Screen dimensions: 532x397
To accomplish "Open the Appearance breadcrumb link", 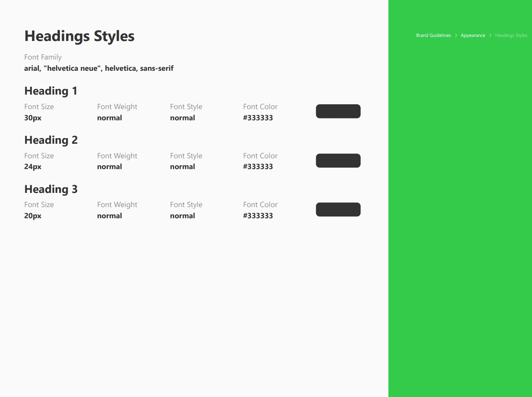I will [x=473, y=35].
